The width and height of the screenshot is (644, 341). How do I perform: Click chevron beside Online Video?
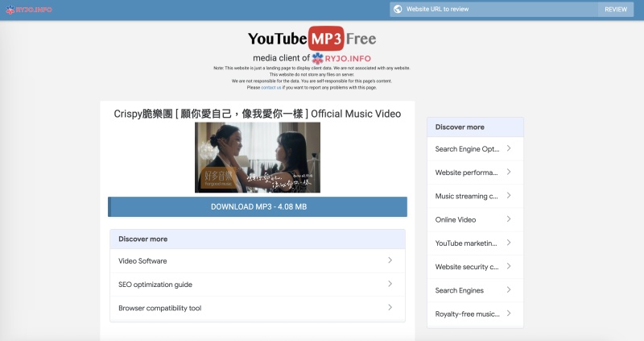(509, 218)
